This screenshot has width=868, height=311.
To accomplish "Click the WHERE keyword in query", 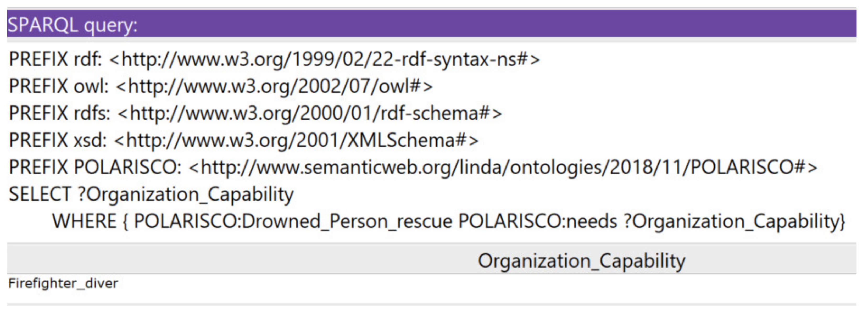I will (x=84, y=221).
